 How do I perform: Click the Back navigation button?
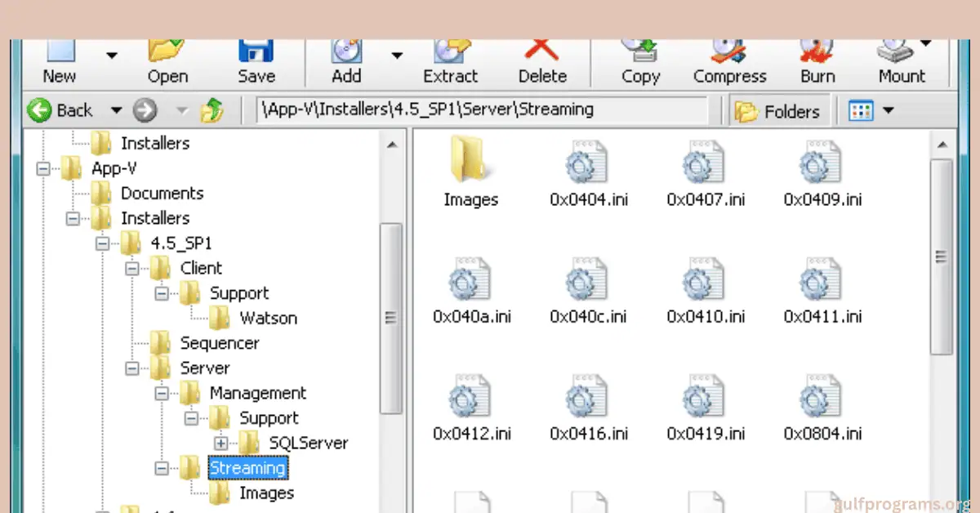pos(61,110)
